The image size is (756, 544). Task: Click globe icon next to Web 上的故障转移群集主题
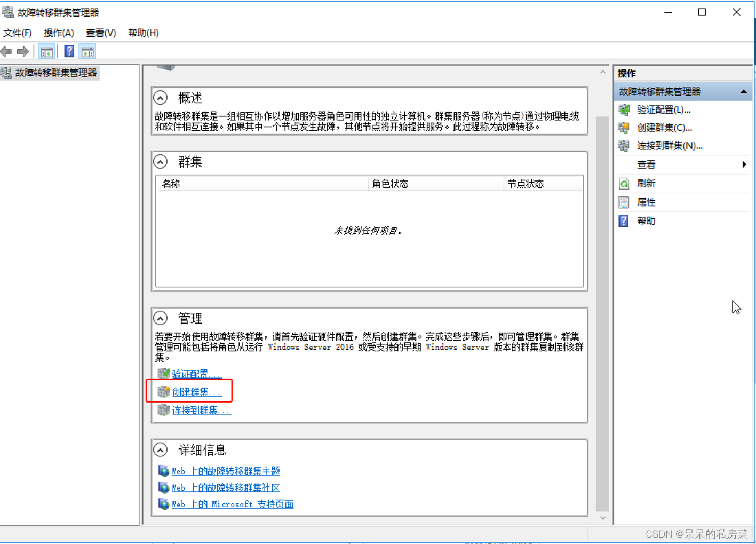point(163,471)
